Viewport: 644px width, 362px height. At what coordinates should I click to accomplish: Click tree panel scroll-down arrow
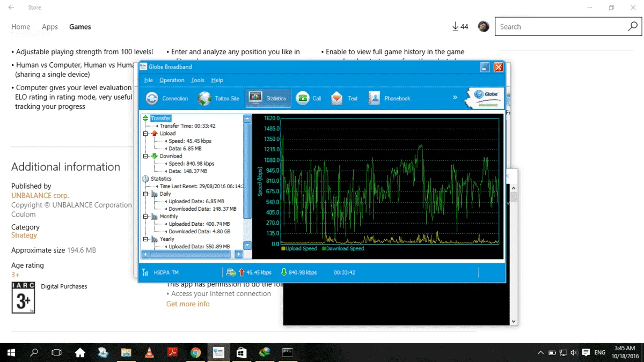coord(247,246)
